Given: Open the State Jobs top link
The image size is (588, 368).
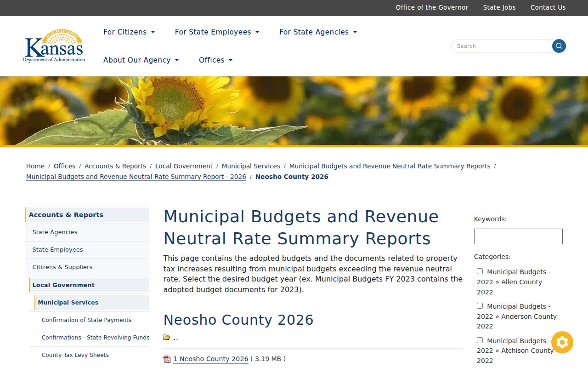Looking at the screenshot, I should coord(499,7).
